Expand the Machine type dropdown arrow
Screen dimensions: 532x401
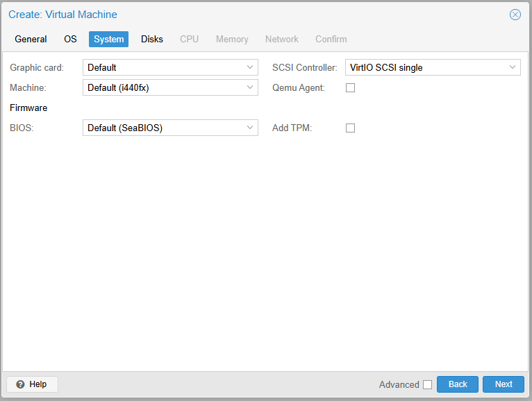(x=250, y=87)
